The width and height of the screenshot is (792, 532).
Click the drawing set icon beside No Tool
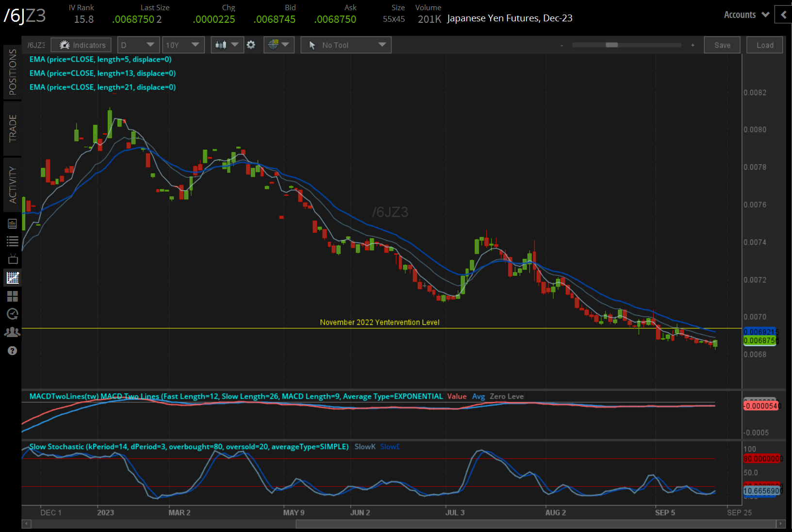pos(275,45)
